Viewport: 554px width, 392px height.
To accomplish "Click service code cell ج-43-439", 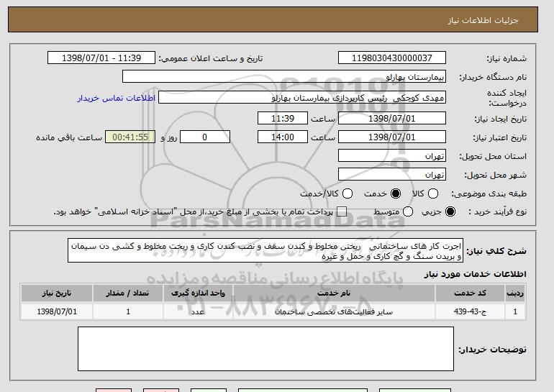I will pos(470,311).
